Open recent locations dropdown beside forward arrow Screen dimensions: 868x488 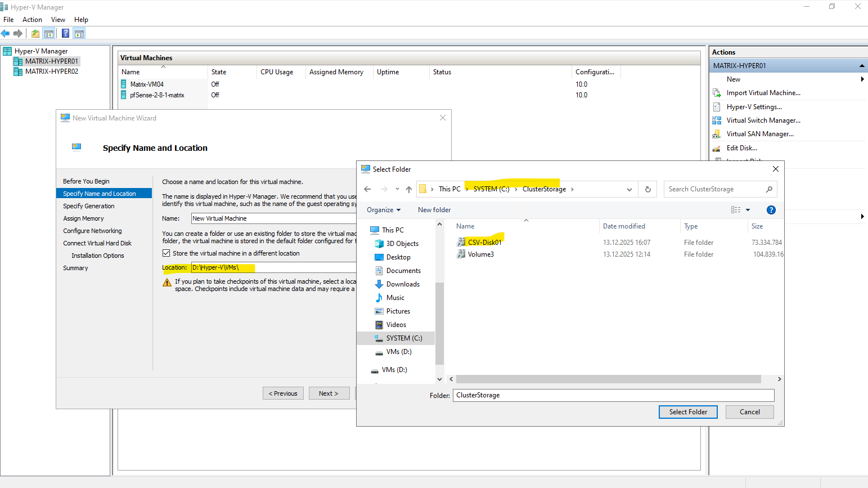click(397, 189)
